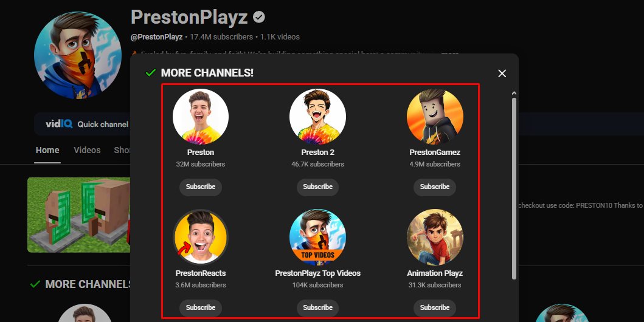The image size is (644, 322).
Task: Subscribe to the Animation Playz channel
Action: click(435, 307)
